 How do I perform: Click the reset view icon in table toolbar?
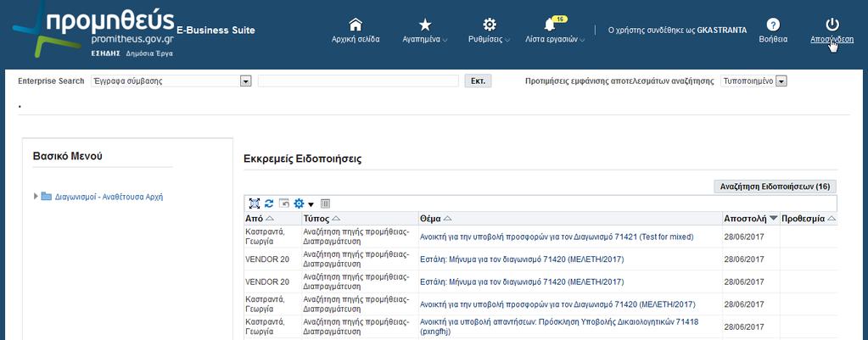[284, 203]
